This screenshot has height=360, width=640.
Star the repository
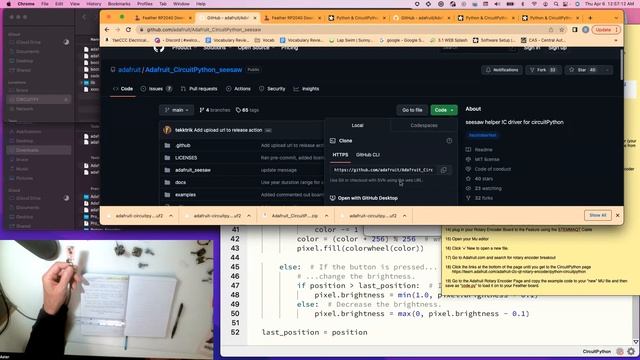point(583,70)
